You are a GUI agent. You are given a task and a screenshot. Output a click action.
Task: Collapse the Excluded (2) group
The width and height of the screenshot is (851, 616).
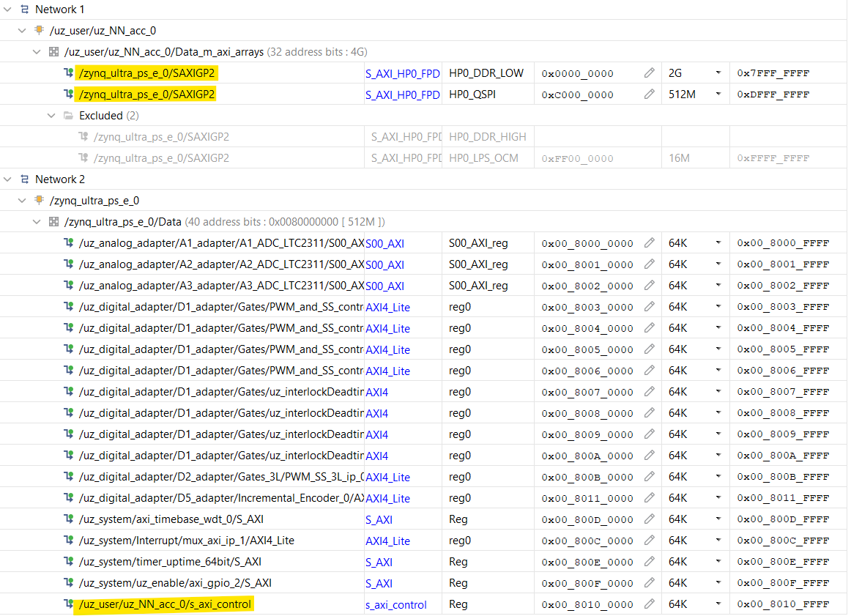pos(51,116)
